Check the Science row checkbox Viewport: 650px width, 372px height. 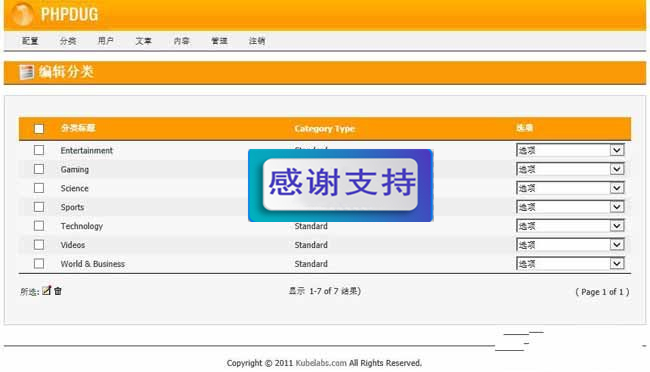pos(39,188)
